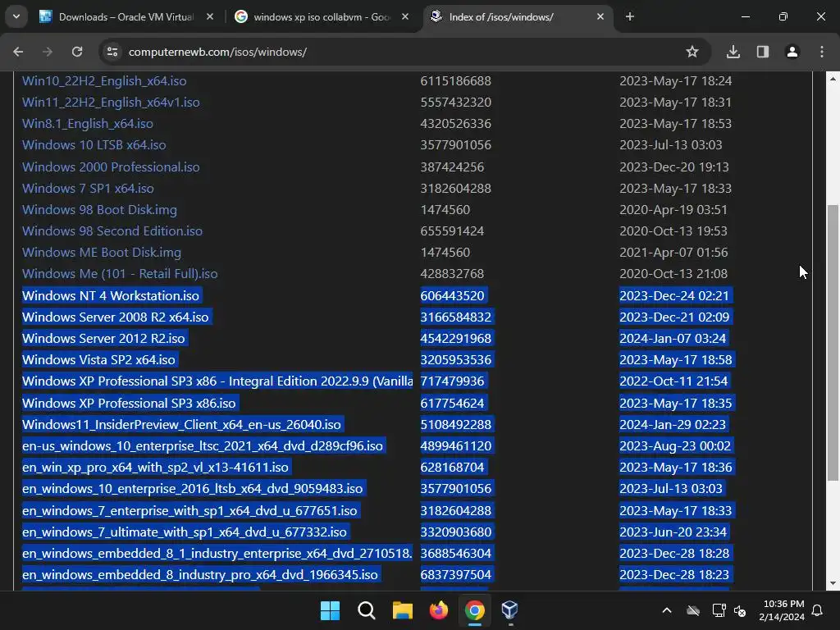Download en-us_windows_10_enterprise_ltsc_2021 iso
The width and height of the screenshot is (840, 630).
(x=203, y=445)
